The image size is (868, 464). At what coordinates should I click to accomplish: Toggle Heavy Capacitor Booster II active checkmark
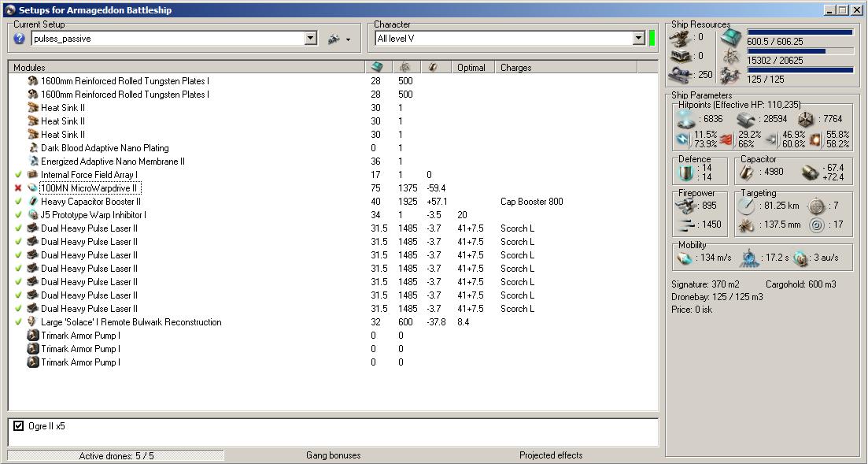click(18, 201)
